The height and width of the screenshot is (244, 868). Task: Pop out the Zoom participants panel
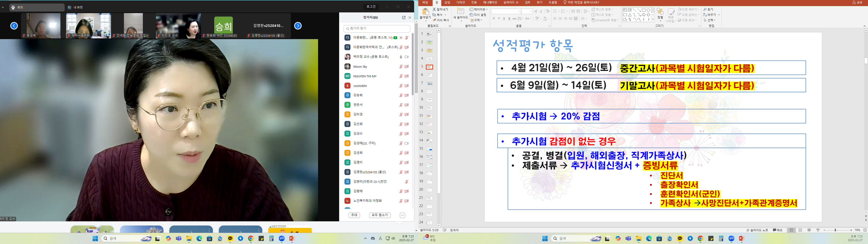pos(404,18)
